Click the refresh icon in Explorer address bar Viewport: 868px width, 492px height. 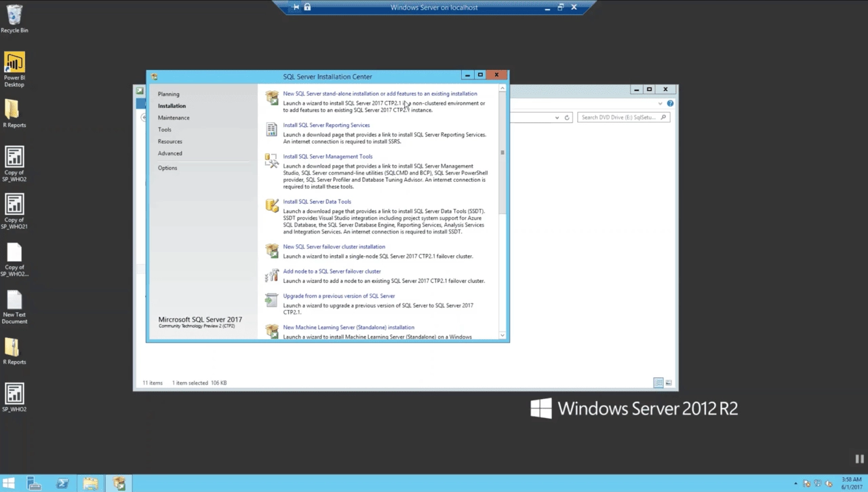(x=567, y=117)
